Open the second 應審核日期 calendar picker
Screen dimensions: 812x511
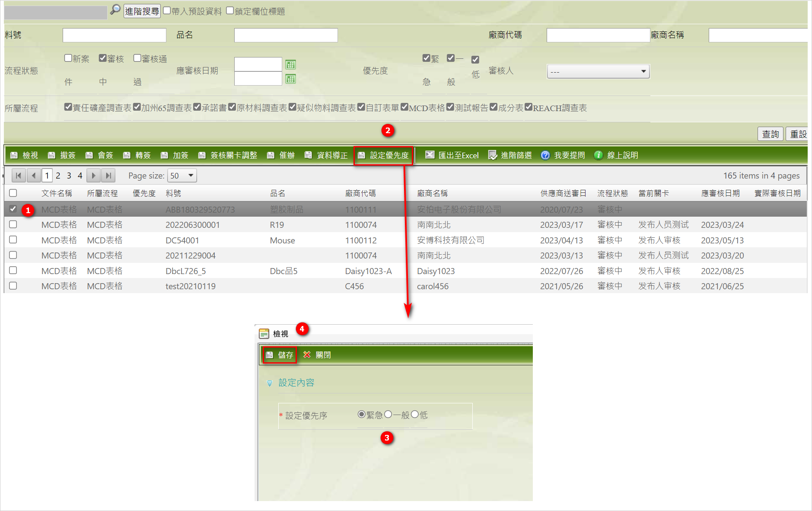click(291, 79)
